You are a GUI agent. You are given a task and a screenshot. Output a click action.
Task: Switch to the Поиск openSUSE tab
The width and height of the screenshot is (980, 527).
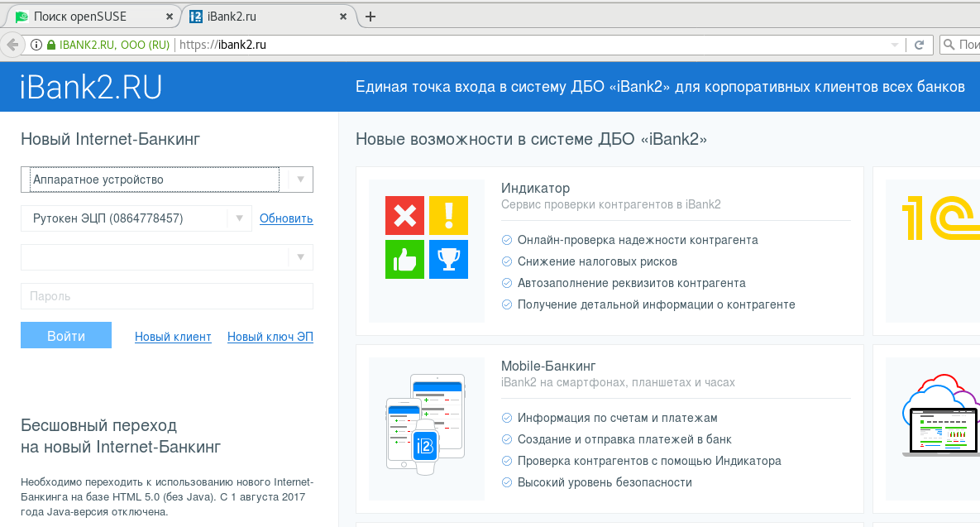[91, 17]
